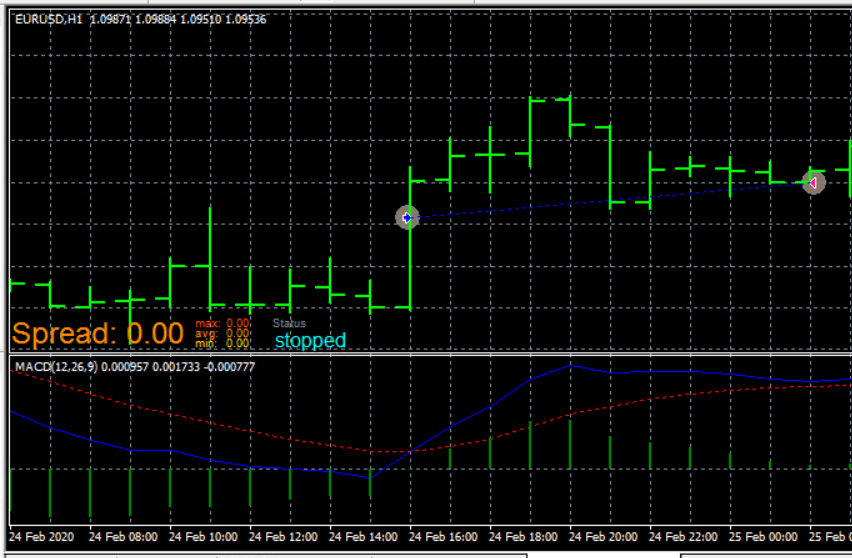Click the '24 Feb 22:00' time axis label
Screen dimensions: 852x558
click(683, 537)
